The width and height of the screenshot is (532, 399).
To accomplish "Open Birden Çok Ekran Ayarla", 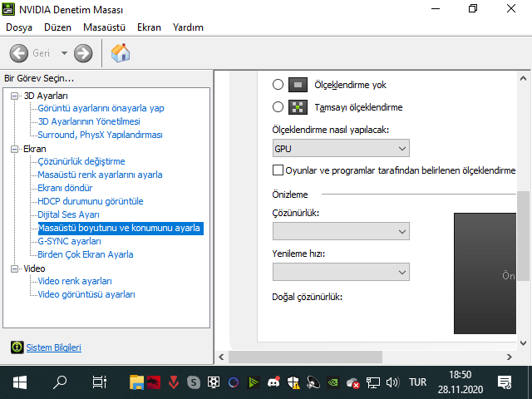I will 86,254.
